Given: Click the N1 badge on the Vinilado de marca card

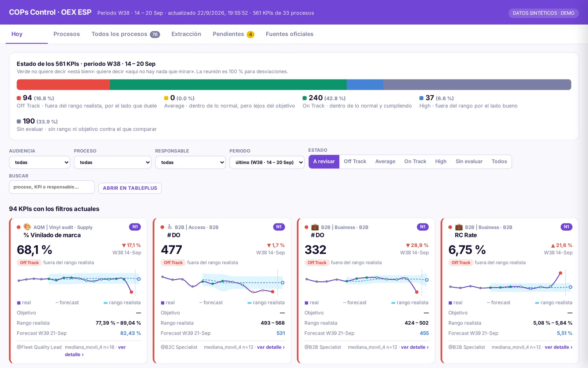Looking at the screenshot, I should pos(135,227).
